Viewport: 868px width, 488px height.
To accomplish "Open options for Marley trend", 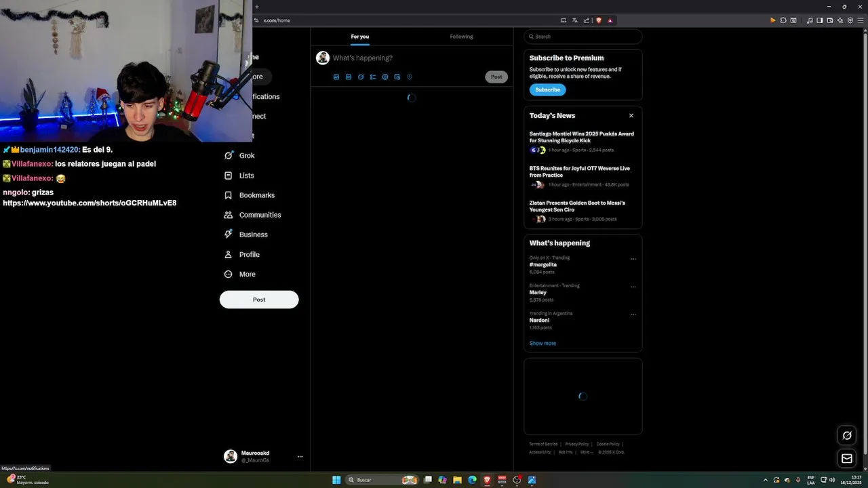I will 633,287.
